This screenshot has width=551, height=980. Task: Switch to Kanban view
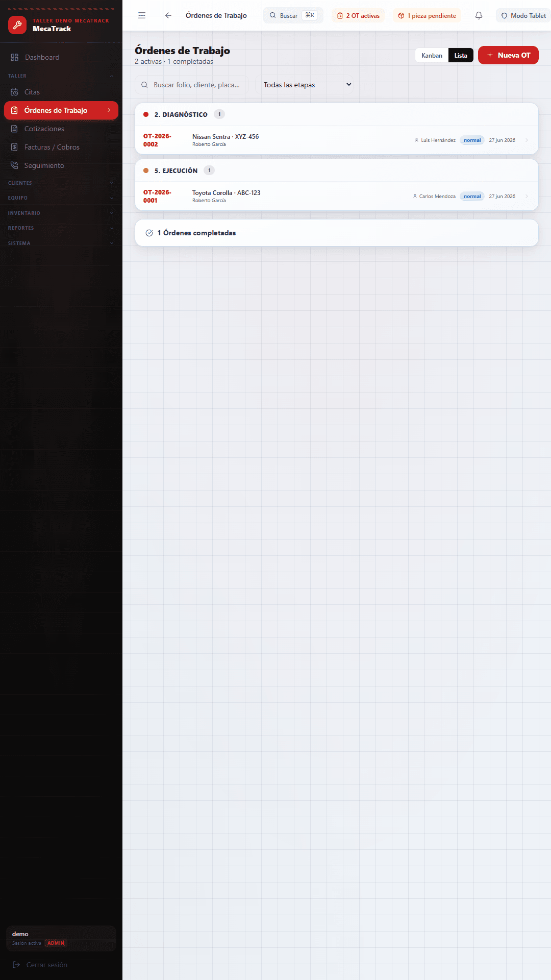tap(432, 55)
